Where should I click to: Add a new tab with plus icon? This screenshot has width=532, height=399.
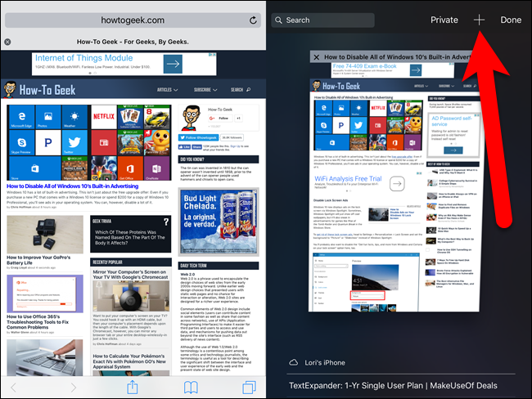[x=479, y=20]
